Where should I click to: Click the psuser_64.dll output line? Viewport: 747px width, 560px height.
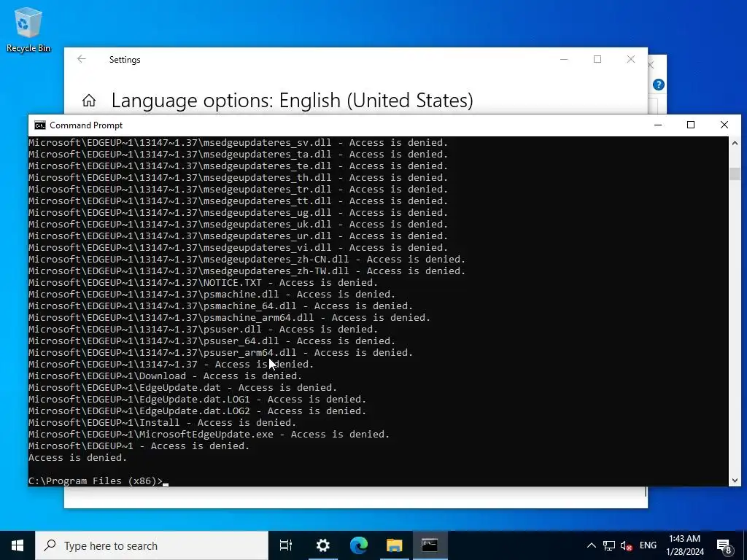pyautogui.click(x=212, y=341)
